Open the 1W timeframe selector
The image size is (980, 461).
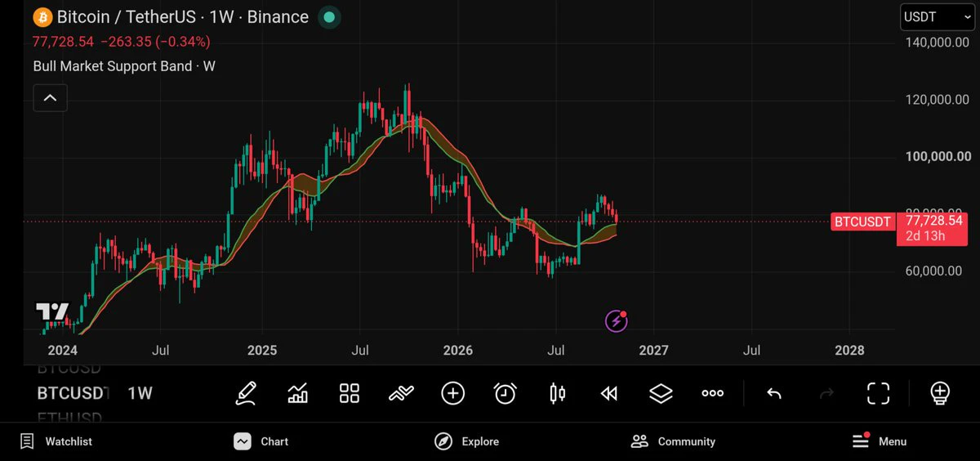[140, 393]
